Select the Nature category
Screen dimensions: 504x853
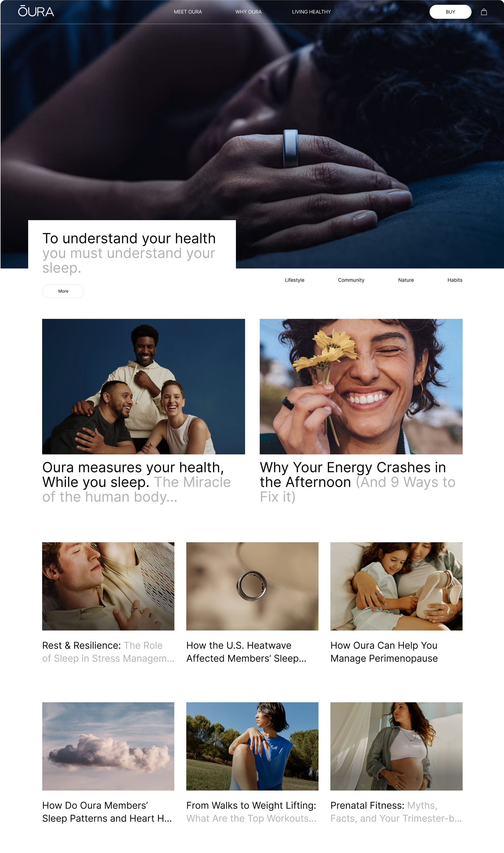(406, 280)
